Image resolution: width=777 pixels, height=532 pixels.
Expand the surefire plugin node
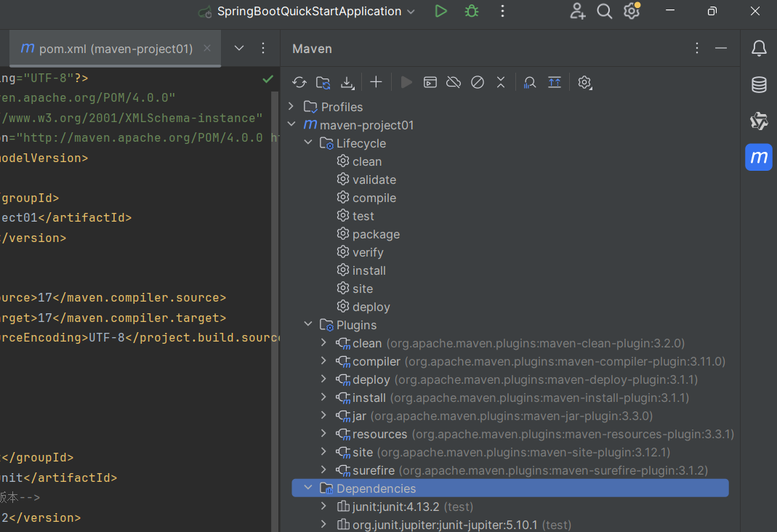(x=323, y=470)
